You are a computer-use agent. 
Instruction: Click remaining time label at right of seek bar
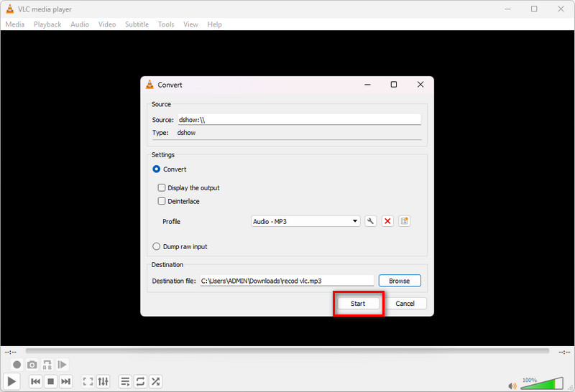coord(564,352)
